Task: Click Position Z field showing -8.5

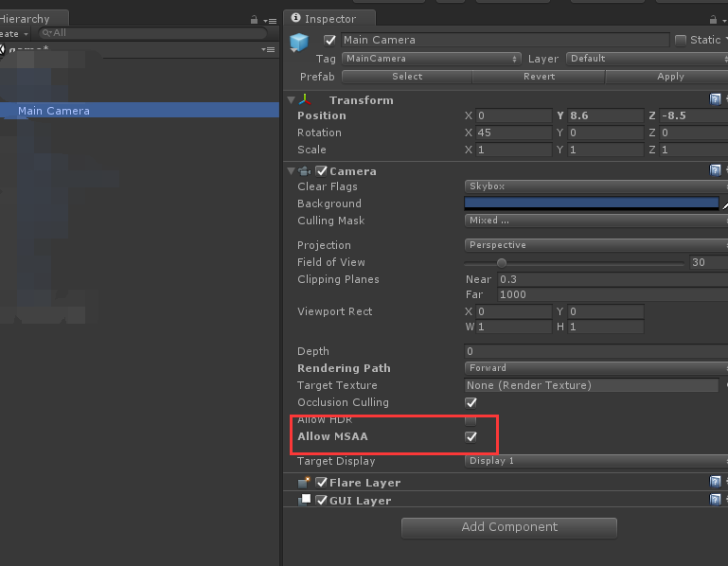Action: click(694, 115)
